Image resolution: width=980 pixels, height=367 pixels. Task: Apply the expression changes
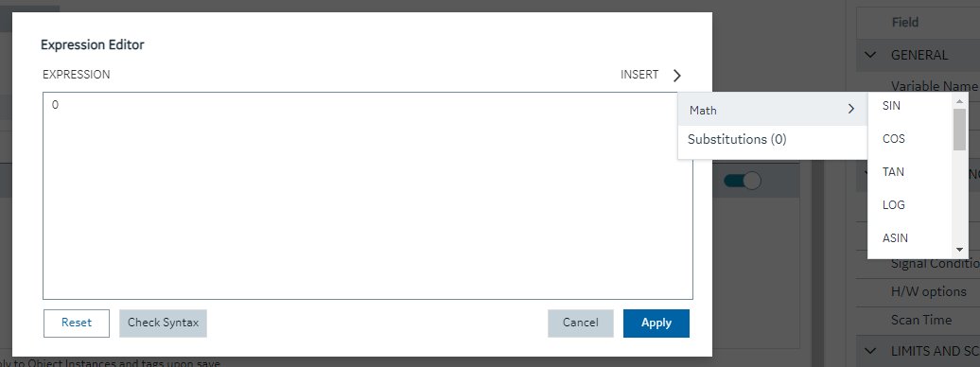[x=656, y=323]
